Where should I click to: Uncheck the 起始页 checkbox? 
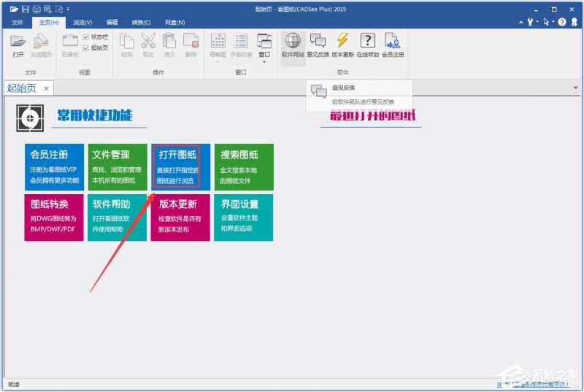[x=86, y=48]
